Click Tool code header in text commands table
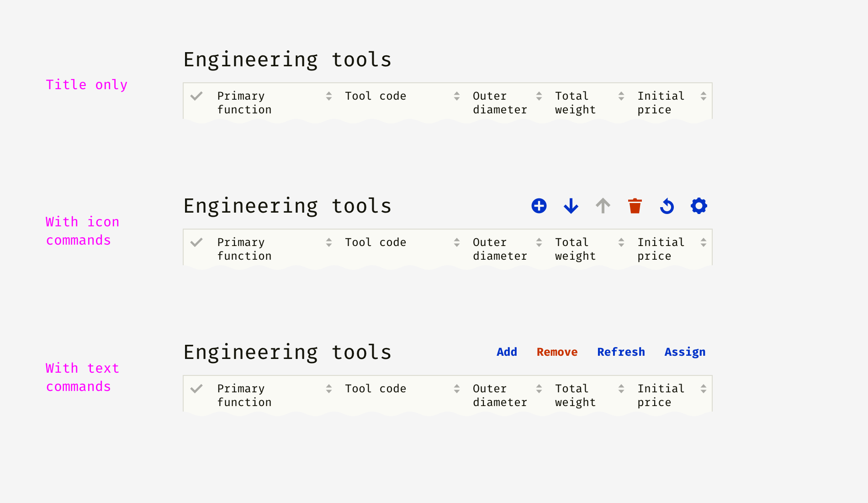This screenshot has width=868, height=503. (x=376, y=389)
